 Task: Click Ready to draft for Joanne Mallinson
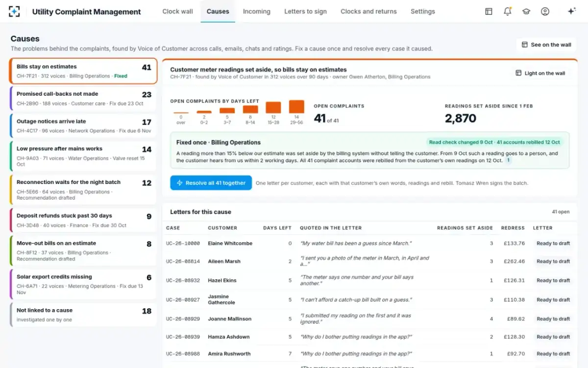click(553, 319)
